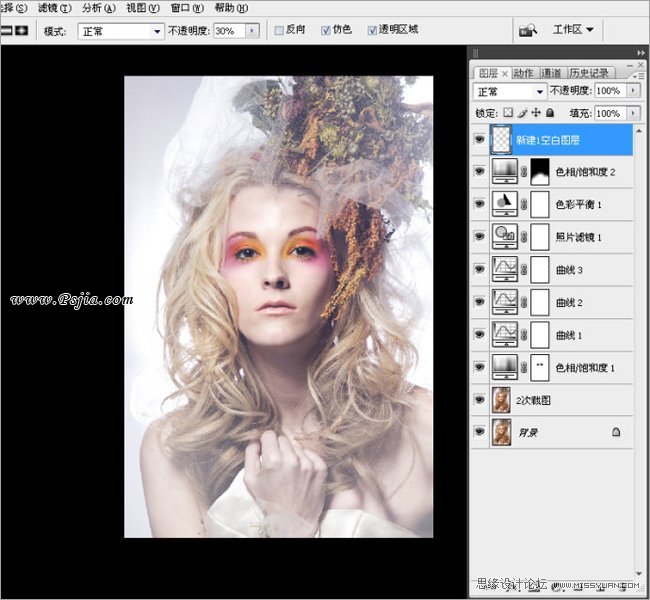Click the lock image pixels brush icon
Screen dimensions: 650x600
pyautogui.click(x=522, y=113)
